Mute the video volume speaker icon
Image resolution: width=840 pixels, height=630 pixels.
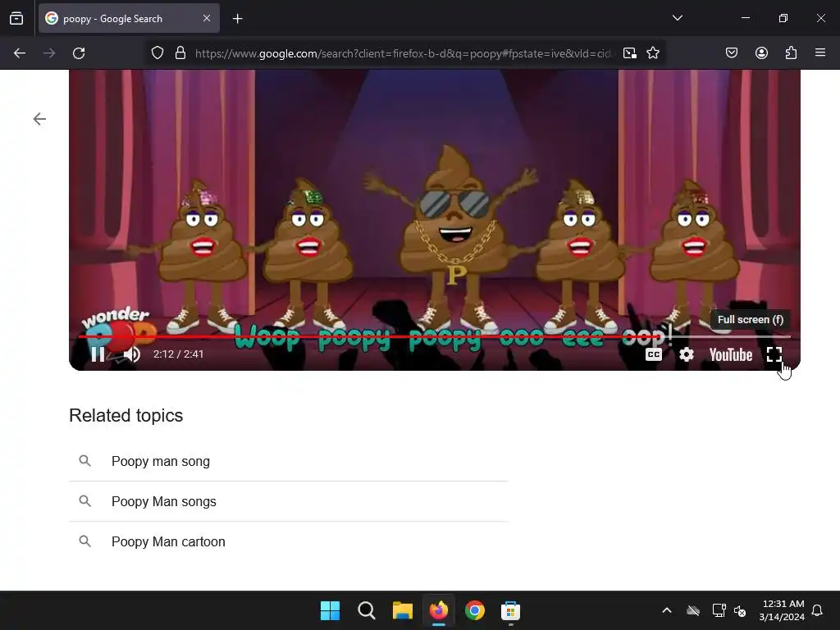(132, 354)
